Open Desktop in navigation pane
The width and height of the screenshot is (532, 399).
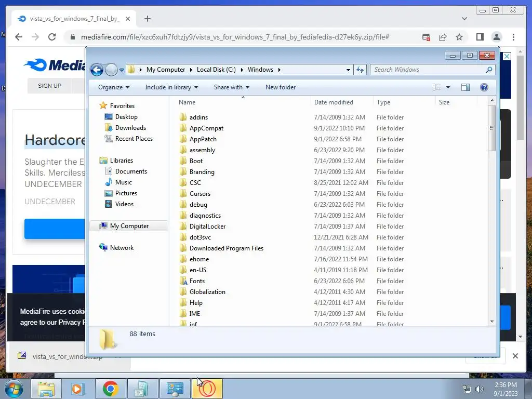pyautogui.click(x=121, y=117)
